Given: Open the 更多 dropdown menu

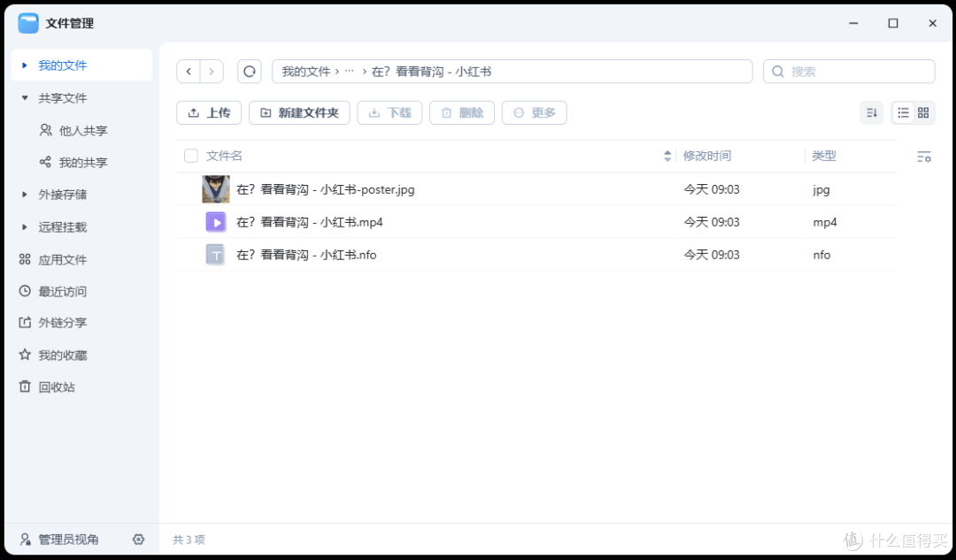Looking at the screenshot, I should point(534,112).
